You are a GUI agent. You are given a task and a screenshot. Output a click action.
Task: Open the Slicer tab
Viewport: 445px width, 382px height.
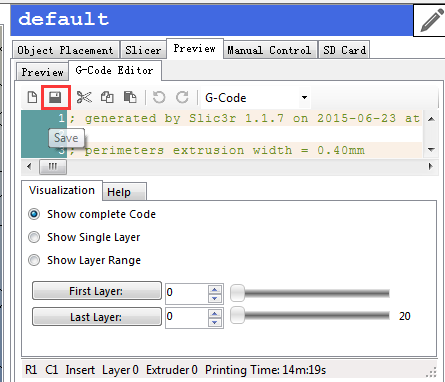pyautogui.click(x=143, y=50)
